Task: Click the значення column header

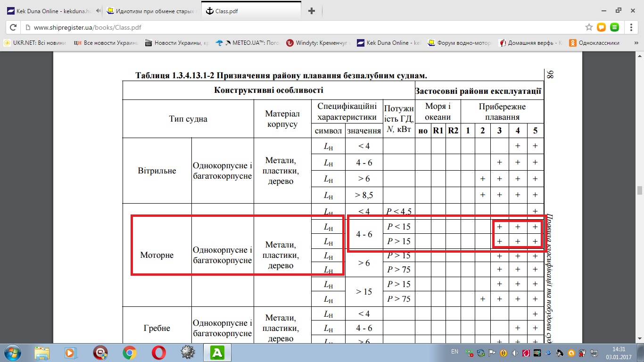Action: (364, 131)
